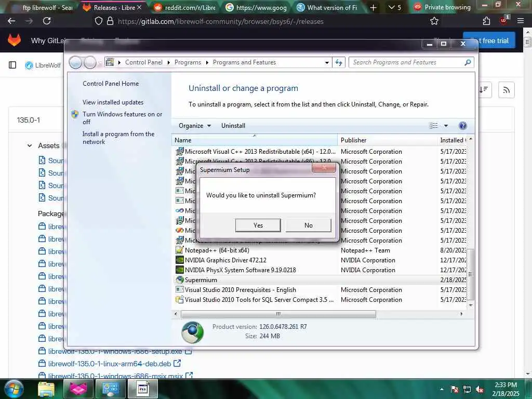Open the Windows Start menu
Viewport: 532px width, 399px height.
[14, 389]
